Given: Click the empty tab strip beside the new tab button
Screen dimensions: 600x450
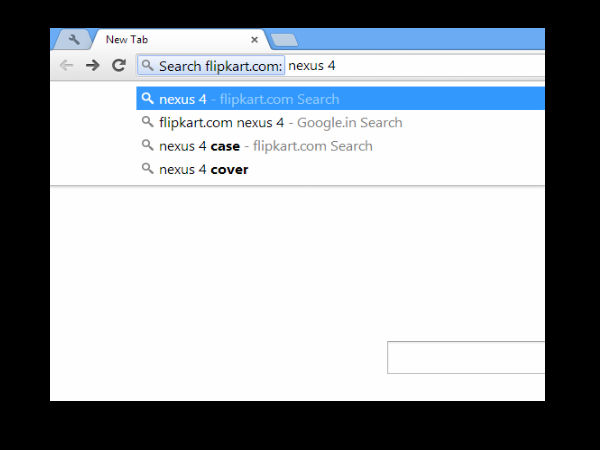Looking at the screenshot, I should click(420, 39).
